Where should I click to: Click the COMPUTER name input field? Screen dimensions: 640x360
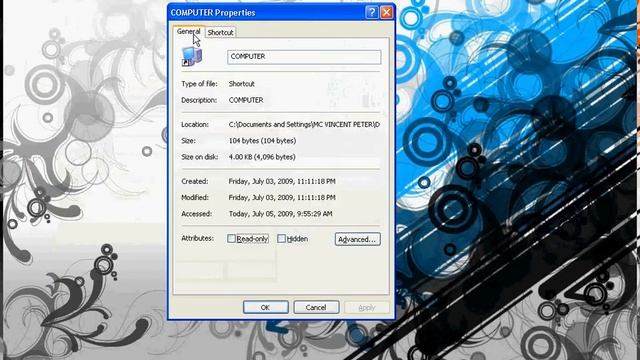point(304,57)
